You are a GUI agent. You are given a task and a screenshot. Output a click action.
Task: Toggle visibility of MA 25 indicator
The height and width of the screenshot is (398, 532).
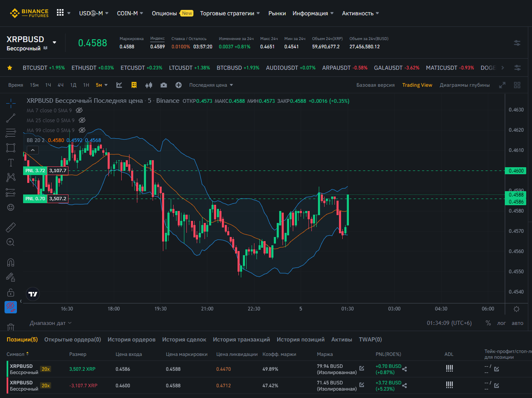82,120
